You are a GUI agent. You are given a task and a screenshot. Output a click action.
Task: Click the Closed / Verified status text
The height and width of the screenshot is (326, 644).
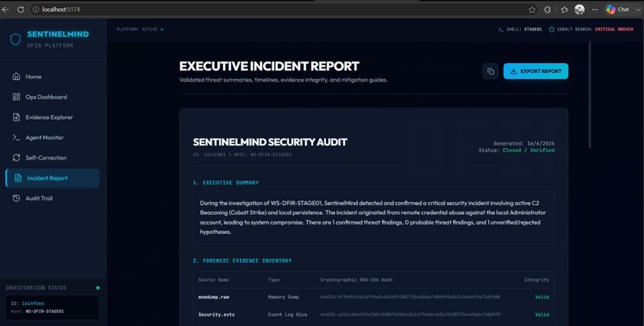point(528,150)
